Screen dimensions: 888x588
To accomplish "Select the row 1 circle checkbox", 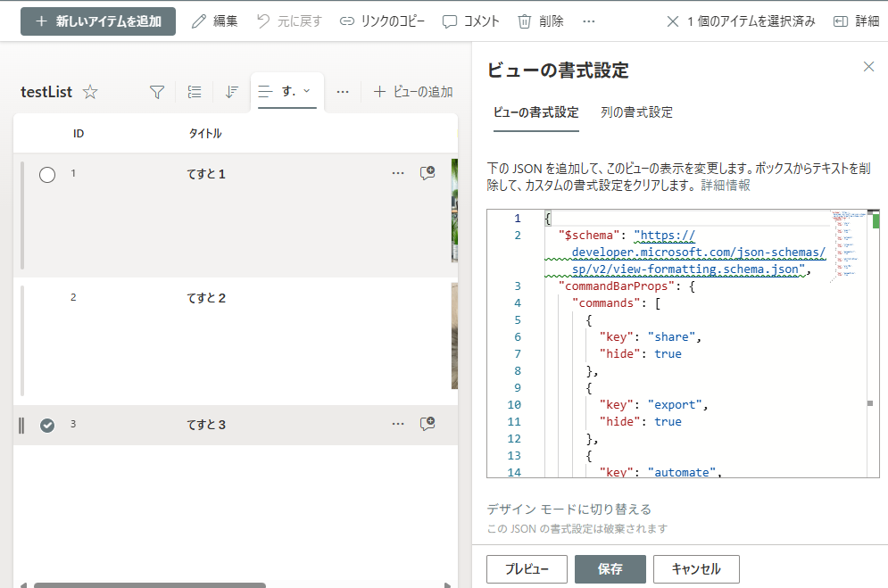I will pyautogui.click(x=47, y=175).
